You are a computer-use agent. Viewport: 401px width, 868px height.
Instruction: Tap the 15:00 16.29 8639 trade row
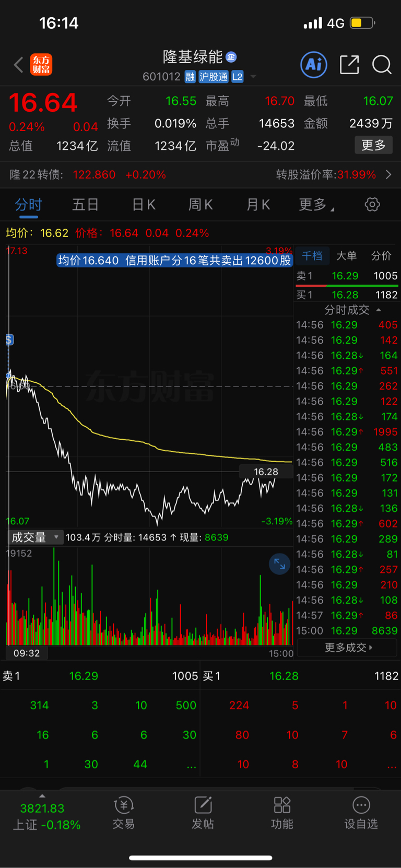tap(347, 631)
